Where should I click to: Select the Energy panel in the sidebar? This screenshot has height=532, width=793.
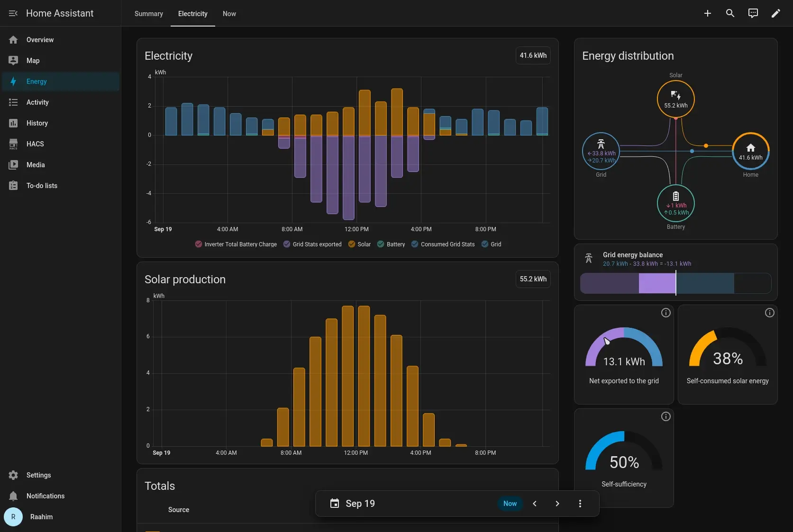(x=61, y=81)
